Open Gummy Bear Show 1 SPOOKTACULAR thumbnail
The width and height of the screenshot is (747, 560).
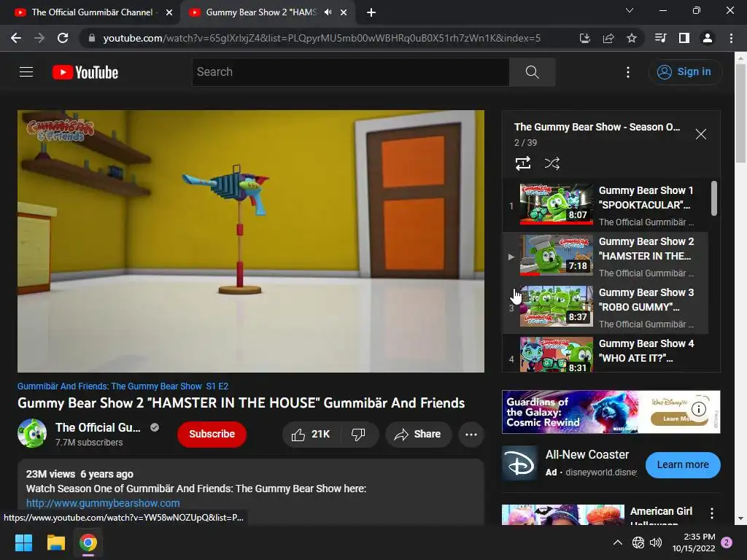click(556, 204)
